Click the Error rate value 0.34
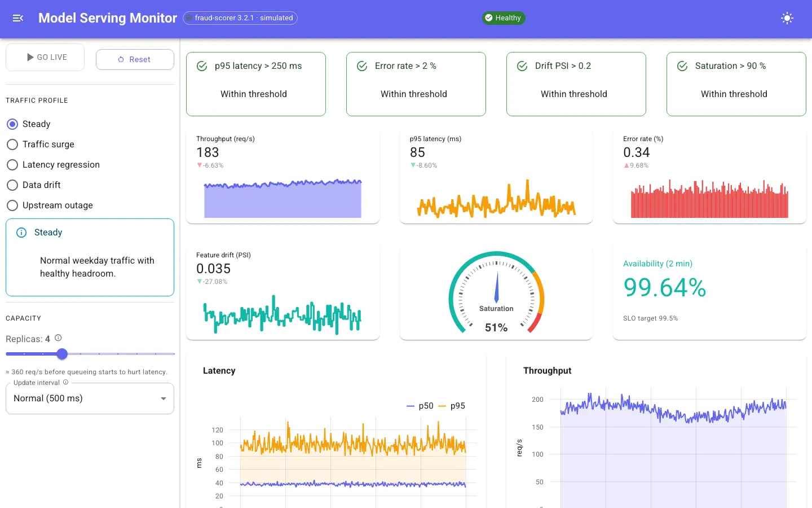 click(637, 152)
